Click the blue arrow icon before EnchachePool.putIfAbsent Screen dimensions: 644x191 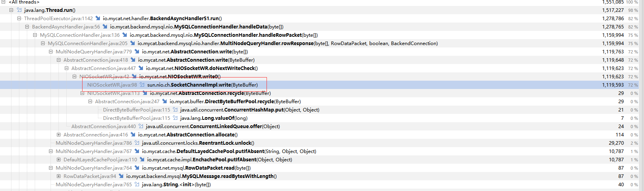coord(142,159)
